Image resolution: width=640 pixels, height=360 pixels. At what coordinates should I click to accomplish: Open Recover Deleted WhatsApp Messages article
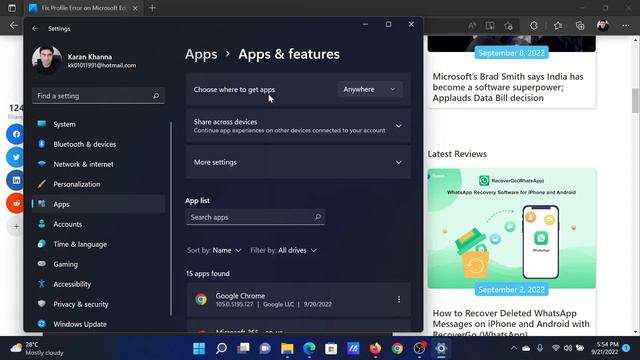[x=511, y=324]
